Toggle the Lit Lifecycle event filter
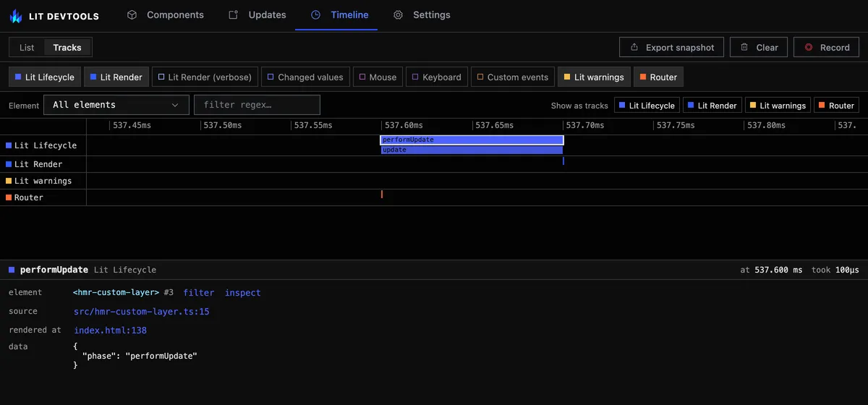Screen dimensions: 868x405 coord(44,77)
